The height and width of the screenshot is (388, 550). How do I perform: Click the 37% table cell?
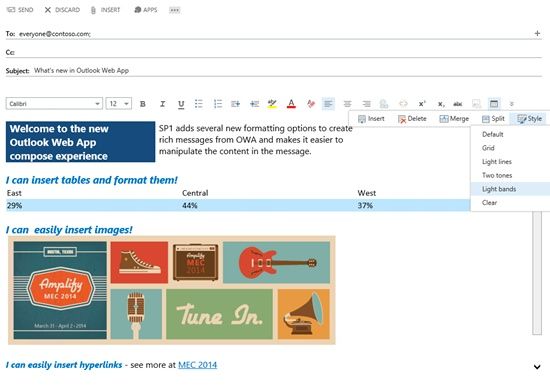[413, 205]
